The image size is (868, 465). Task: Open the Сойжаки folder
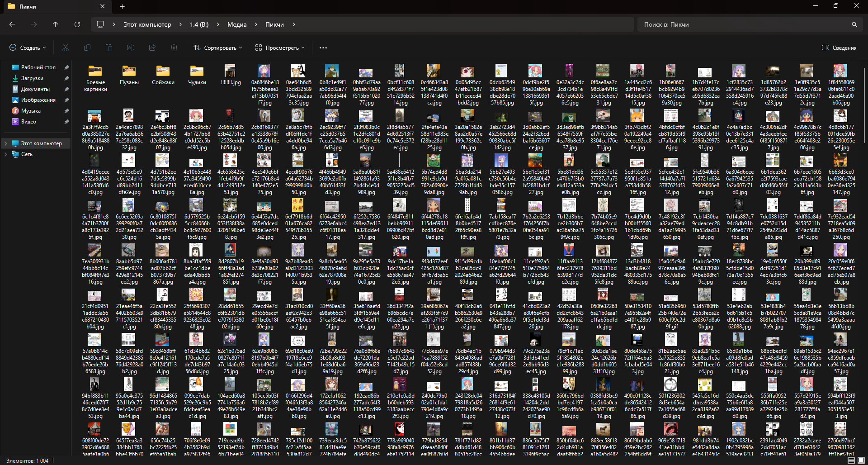point(163,75)
